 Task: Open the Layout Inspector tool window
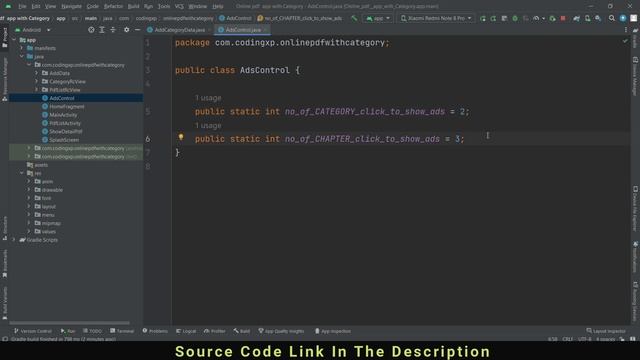click(606, 331)
